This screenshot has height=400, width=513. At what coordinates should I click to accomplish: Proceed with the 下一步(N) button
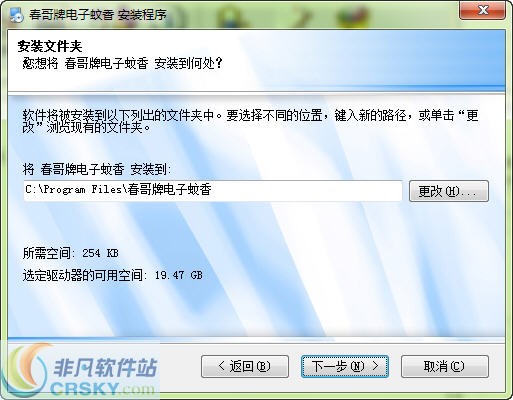click(x=345, y=366)
